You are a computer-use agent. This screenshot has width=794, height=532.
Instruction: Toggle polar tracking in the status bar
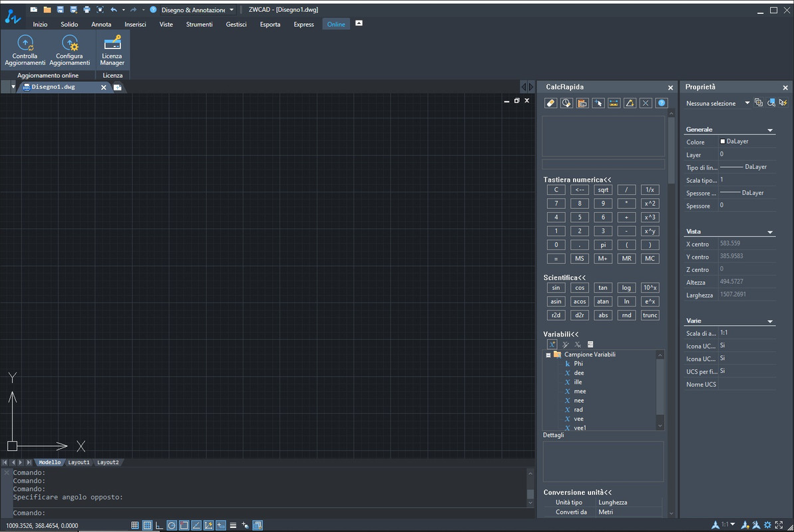(x=172, y=525)
